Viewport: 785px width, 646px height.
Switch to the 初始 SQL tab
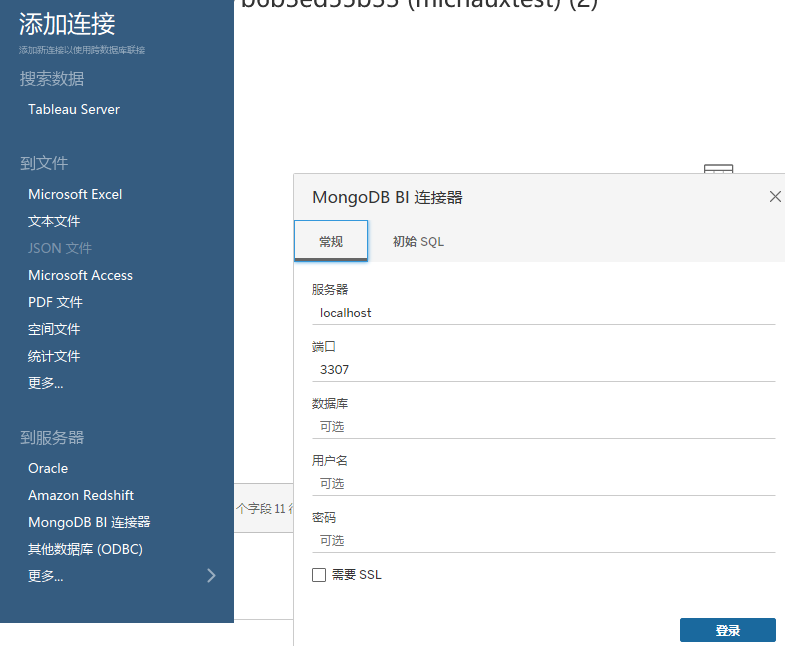click(x=418, y=241)
